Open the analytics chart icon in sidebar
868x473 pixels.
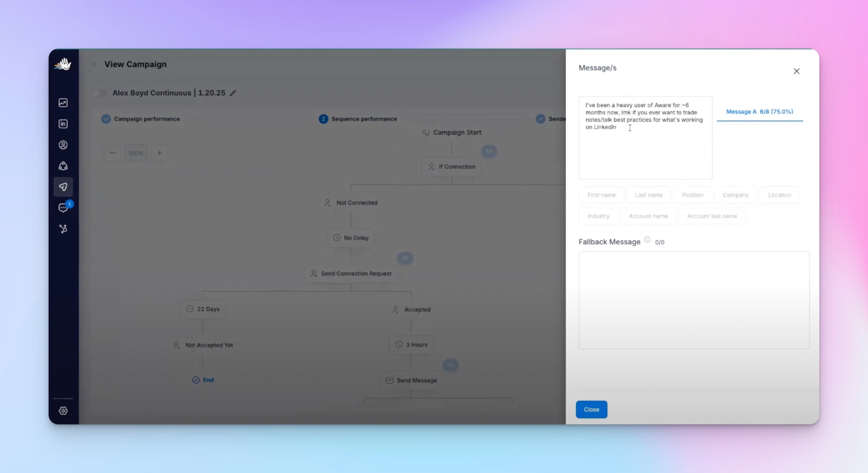tap(63, 103)
